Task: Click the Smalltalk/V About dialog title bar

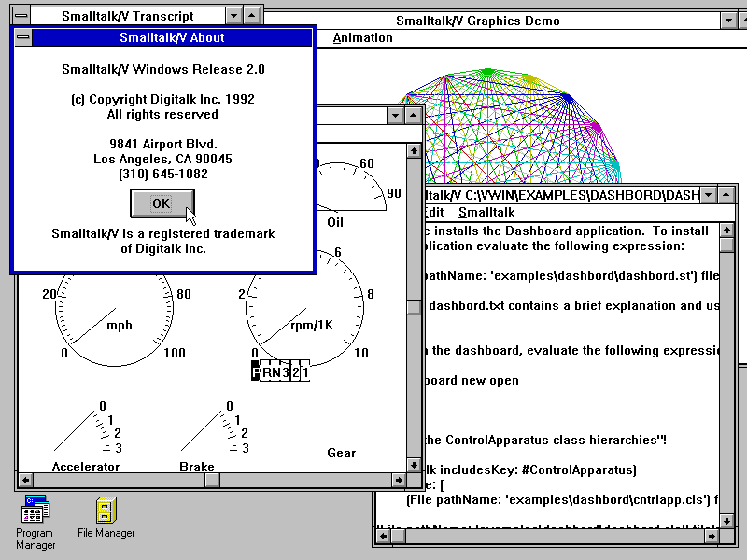Action: [x=172, y=37]
